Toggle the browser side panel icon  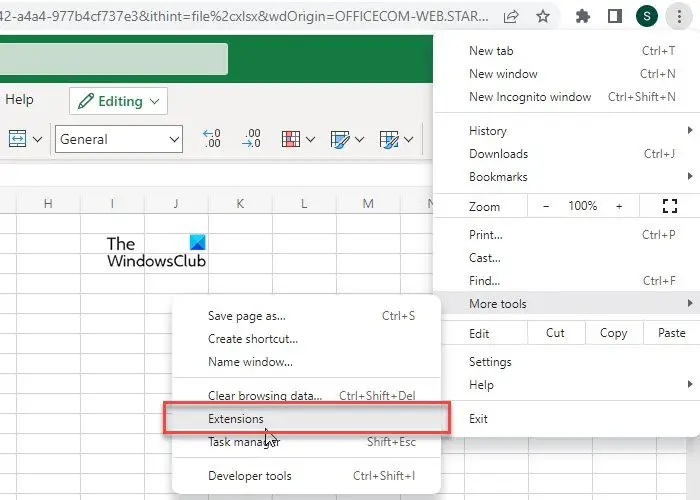[x=615, y=17]
